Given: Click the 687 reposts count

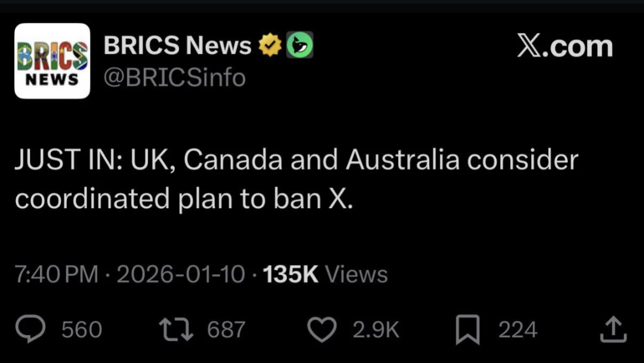Looking at the screenshot, I should [226, 330].
